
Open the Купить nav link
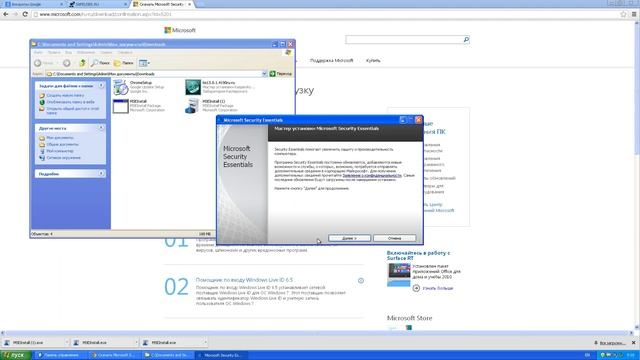(x=373, y=60)
